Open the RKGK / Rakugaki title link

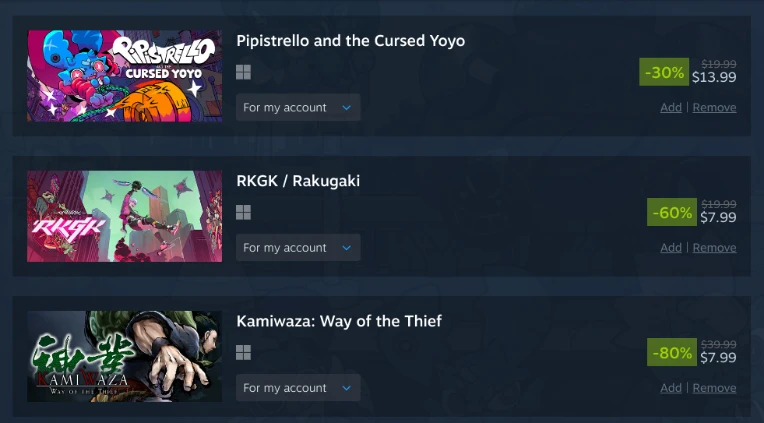298,181
